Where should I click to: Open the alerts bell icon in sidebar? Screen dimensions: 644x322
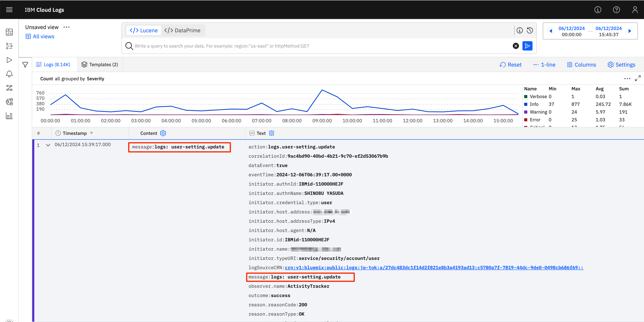pyautogui.click(x=9, y=74)
